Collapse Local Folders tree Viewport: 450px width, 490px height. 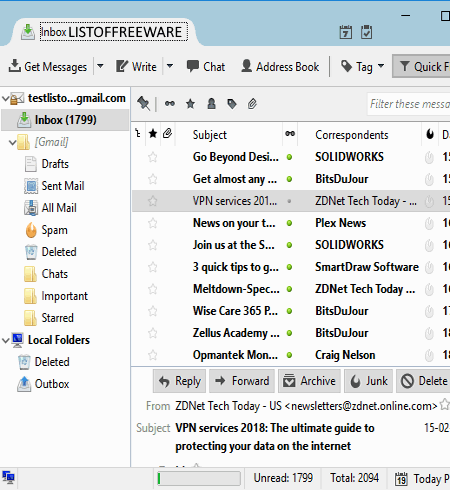click(5, 340)
